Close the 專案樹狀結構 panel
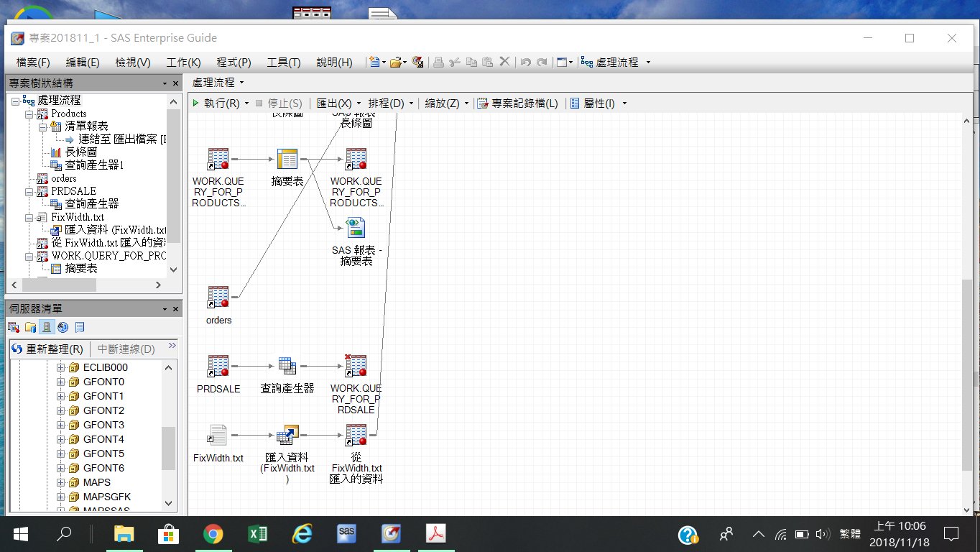The height and width of the screenshot is (552, 980). coord(176,84)
